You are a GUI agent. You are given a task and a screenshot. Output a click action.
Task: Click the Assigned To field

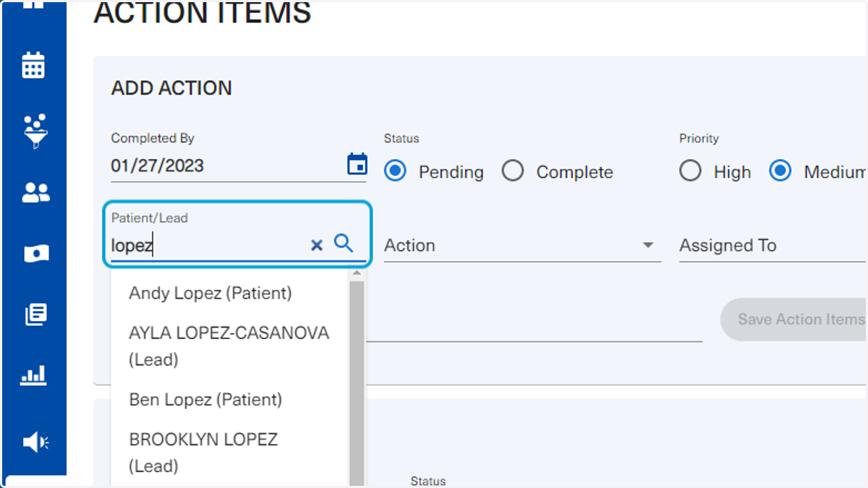point(773,246)
